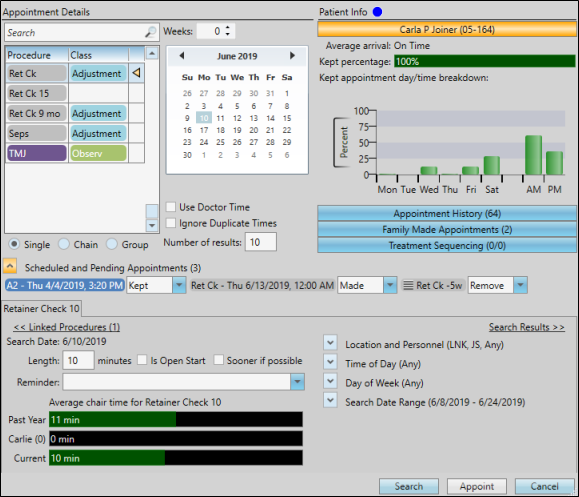
Task: Click the Kept percentage 100% bar
Action: (484, 61)
